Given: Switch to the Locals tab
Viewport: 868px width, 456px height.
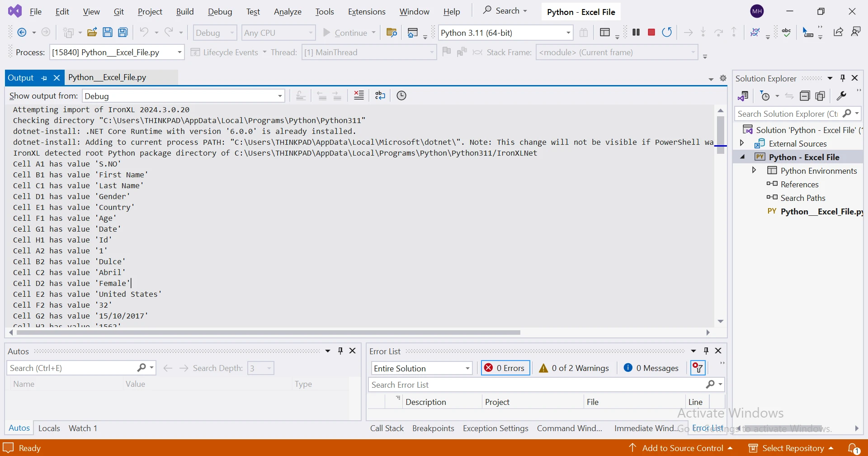Looking at the screenshot, I should (49, 428).
